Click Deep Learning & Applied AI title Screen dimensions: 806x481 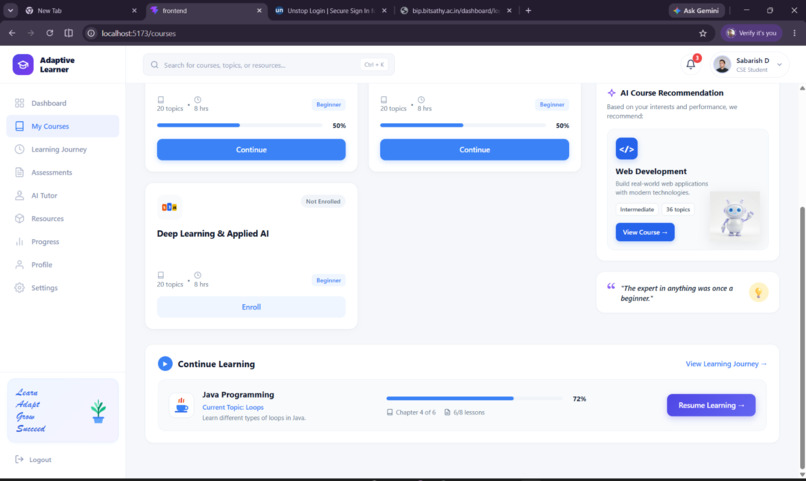[x=213, y=234]
